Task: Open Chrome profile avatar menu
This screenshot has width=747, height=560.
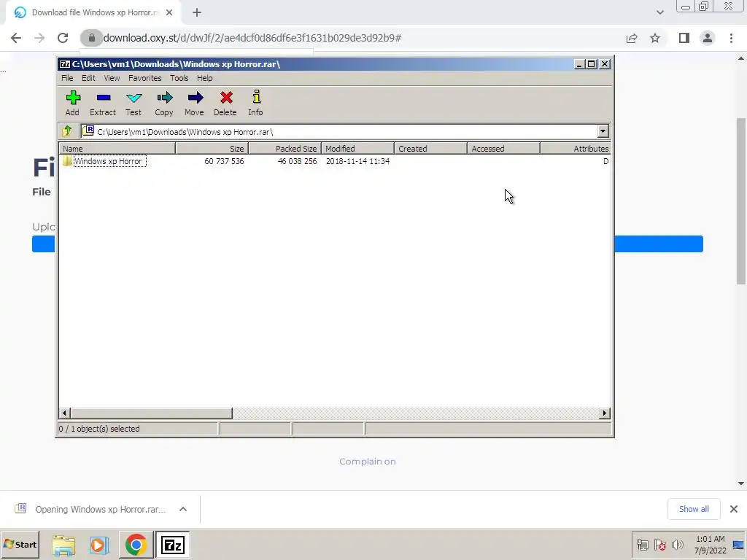Action: pos(708,38)
